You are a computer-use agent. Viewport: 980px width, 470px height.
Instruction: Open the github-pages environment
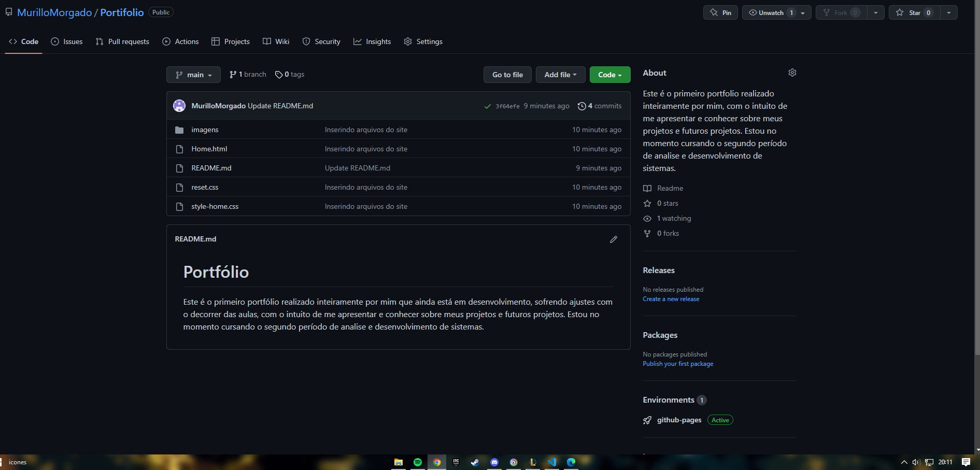tap(679, 420)
